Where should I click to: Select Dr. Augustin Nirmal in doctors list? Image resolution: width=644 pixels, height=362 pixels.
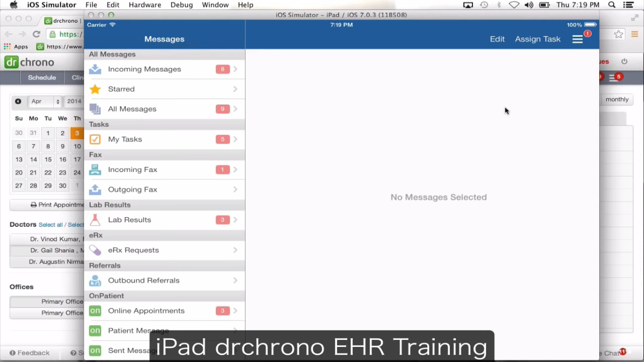click(47, 262)
